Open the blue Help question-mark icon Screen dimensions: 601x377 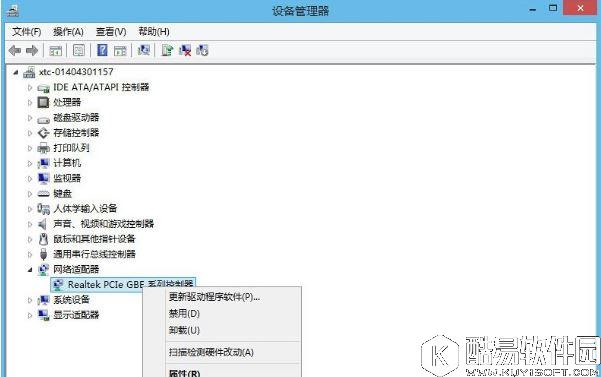point(102,50)
